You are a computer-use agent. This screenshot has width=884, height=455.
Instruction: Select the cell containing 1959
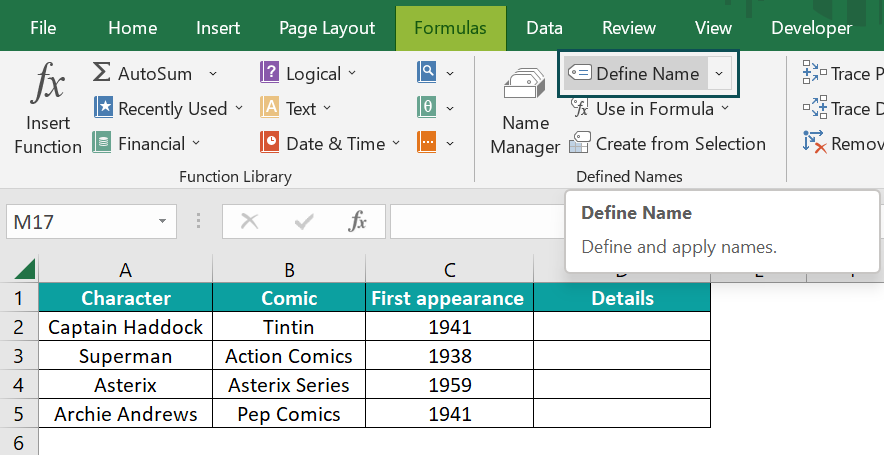pos(449,385)
